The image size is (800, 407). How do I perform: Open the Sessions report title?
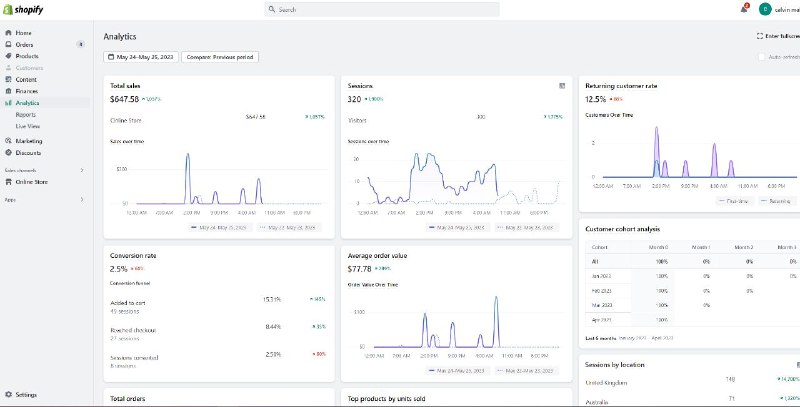pyautogui.click(x=360, y=86)
